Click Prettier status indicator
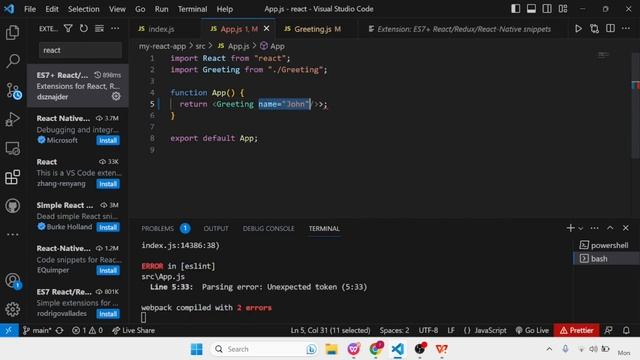This screenshot has height=360, width=640. click(576, 330)
